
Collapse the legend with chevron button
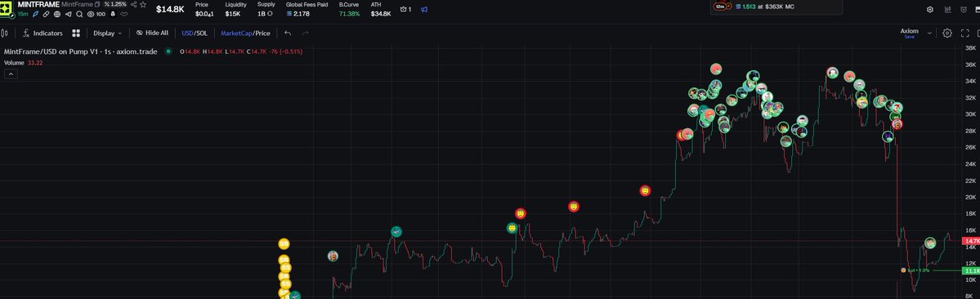(11, 74)
